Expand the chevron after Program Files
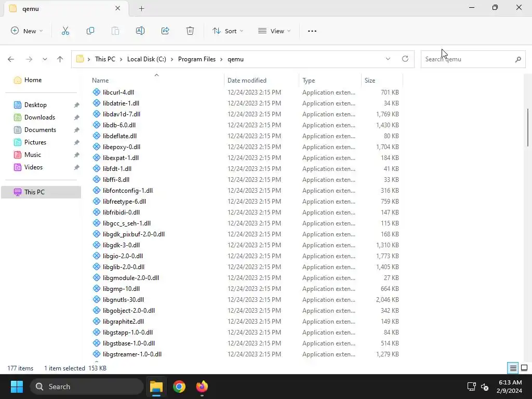The image size is (532, 399). tap(221, 59)
